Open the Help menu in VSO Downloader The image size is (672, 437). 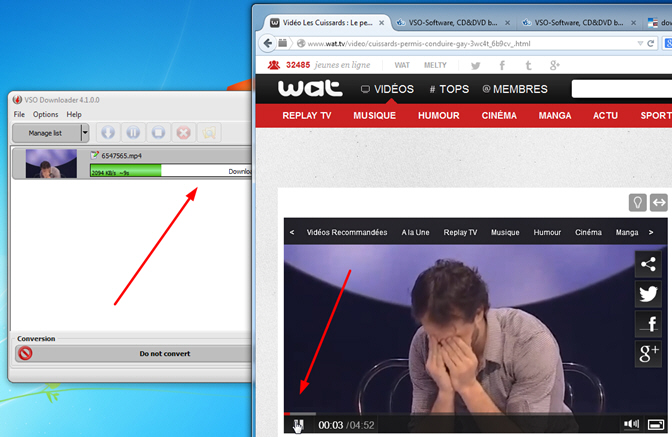tap(74, 114)
